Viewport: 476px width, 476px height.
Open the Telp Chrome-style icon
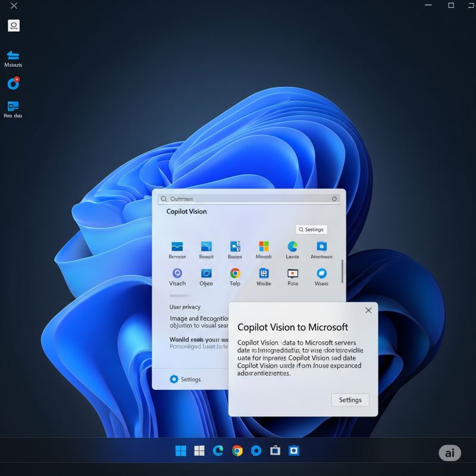(x=235, y=273)
